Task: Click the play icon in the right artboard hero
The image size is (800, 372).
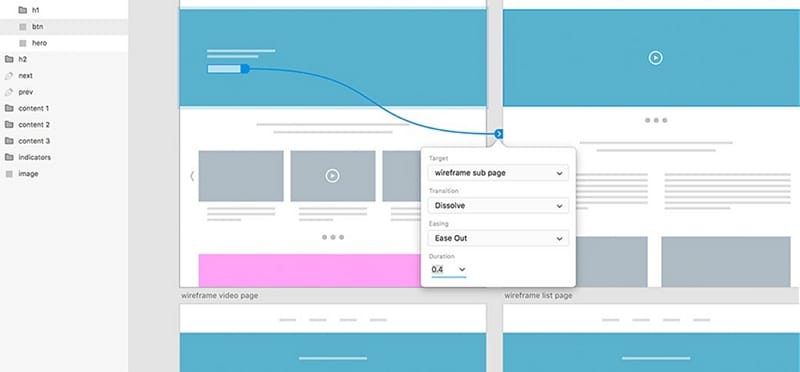Action: pos(656,58)
